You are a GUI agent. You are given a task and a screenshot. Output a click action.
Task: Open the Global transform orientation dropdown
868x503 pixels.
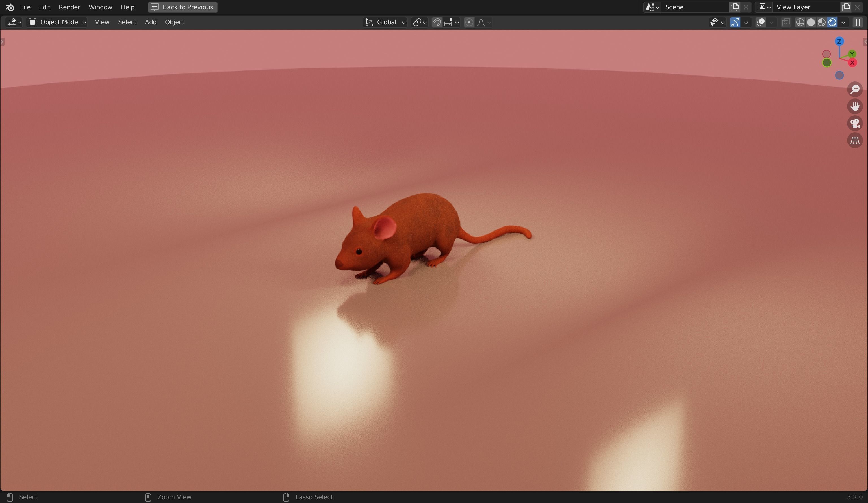click(x=385, y=22)
